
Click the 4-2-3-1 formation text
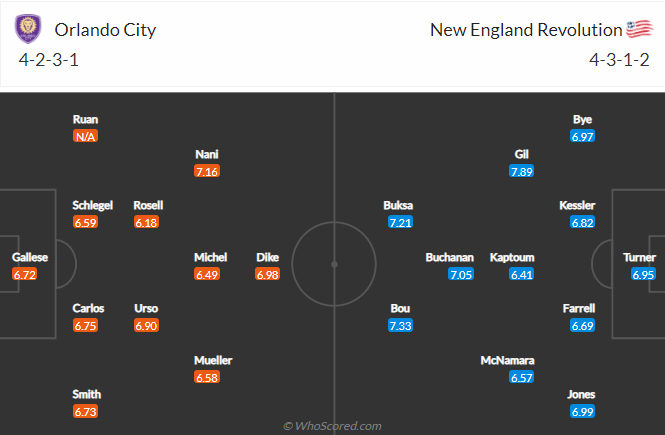pyautogui.click(x=49, y=60)
